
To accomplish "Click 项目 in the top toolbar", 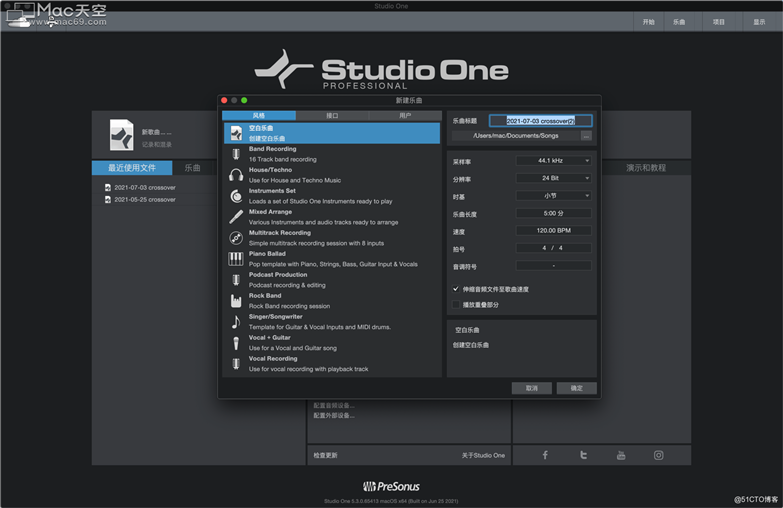I will coord(719,22).
